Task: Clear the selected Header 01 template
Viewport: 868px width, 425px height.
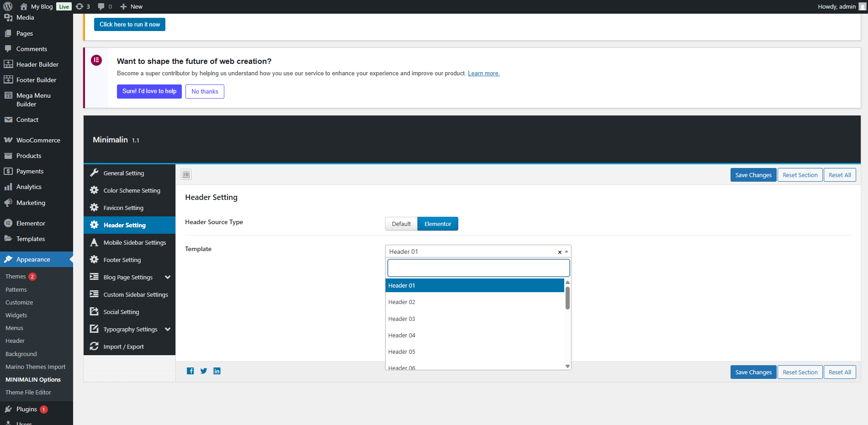Action: tap(560, 252)
